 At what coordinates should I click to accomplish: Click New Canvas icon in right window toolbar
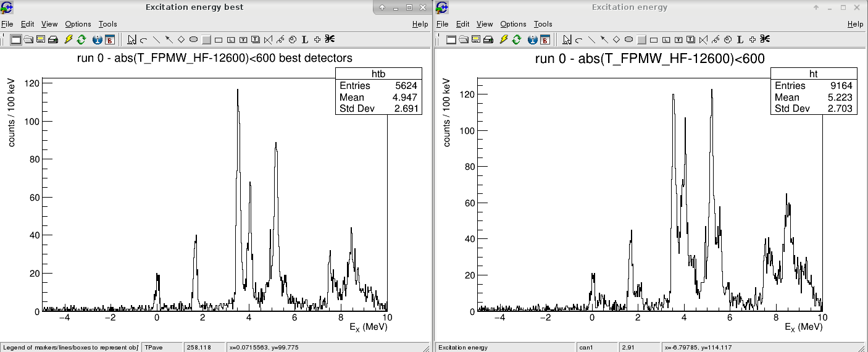pos(451,40)
